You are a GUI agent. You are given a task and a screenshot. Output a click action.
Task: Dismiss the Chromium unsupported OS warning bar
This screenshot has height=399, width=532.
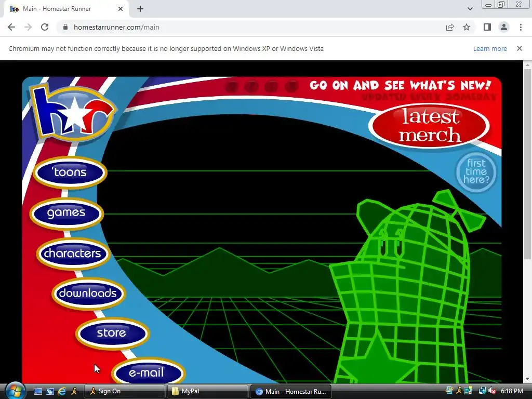pos(519,48)
